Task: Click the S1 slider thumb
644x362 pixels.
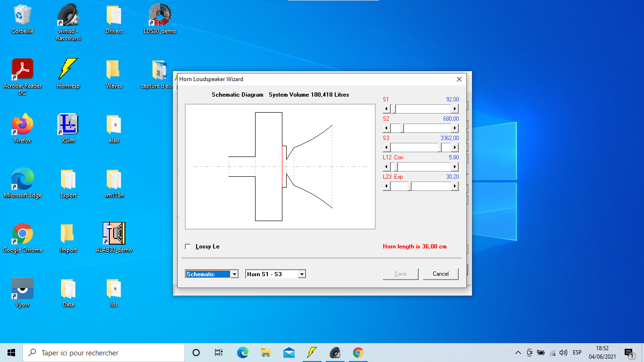Action: pos(393,108)
